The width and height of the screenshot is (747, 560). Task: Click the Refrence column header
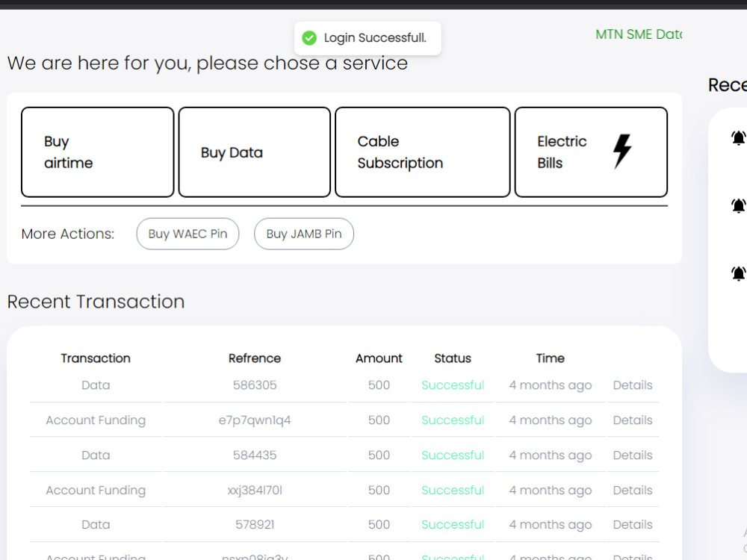click(255, 358)
